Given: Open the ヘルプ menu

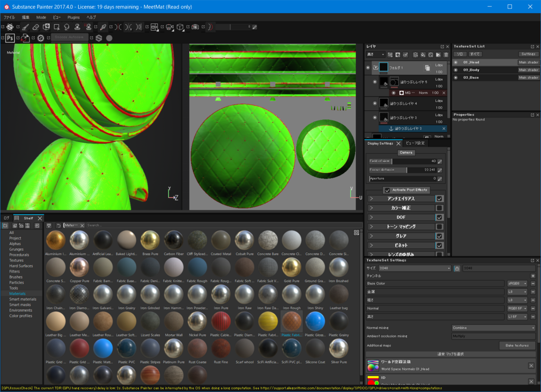Looking at the screenshot, I should pyautogui.click(x=91, y=17).
